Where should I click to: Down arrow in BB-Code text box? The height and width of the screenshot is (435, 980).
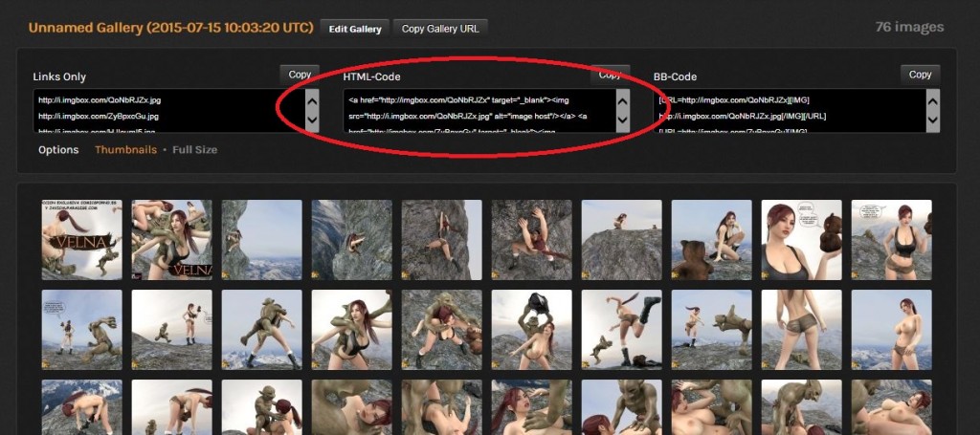932,121
